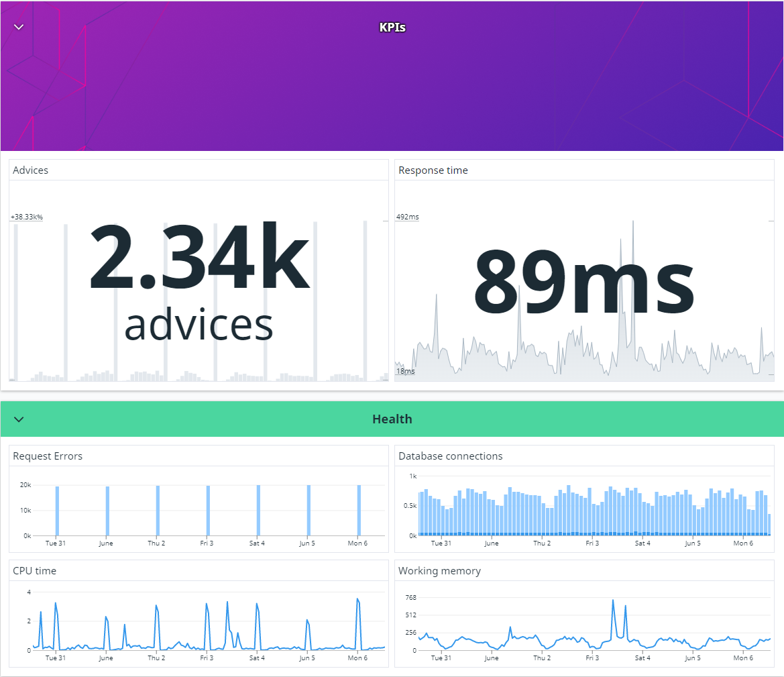Click the Health section title
This screenshot has height=677, width=784.
click(x=392, y=419)
